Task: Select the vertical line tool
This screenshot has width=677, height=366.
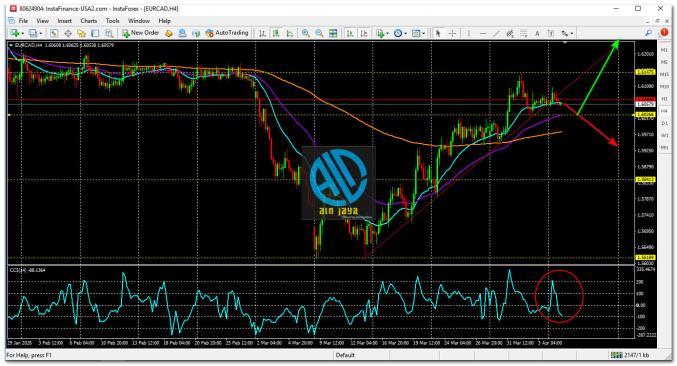Action: tap(469, 33)
